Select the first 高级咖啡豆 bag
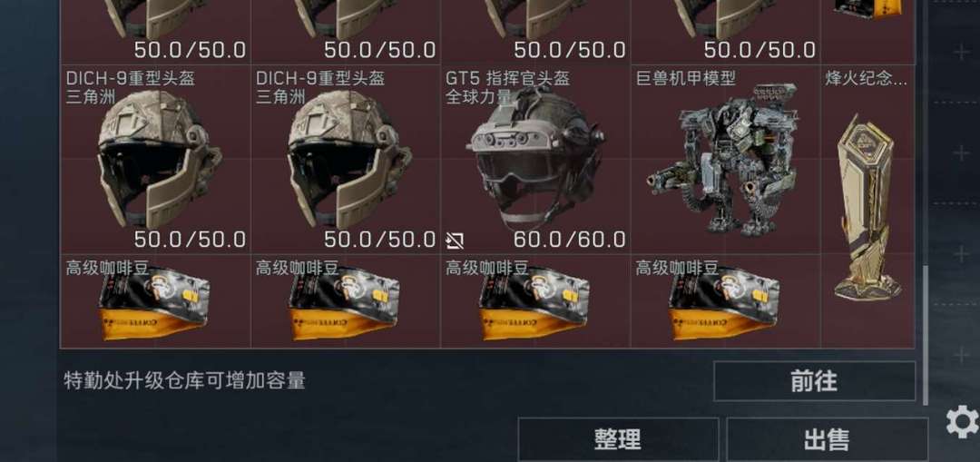The image size is (980, 462). click(x=156, y=300)
